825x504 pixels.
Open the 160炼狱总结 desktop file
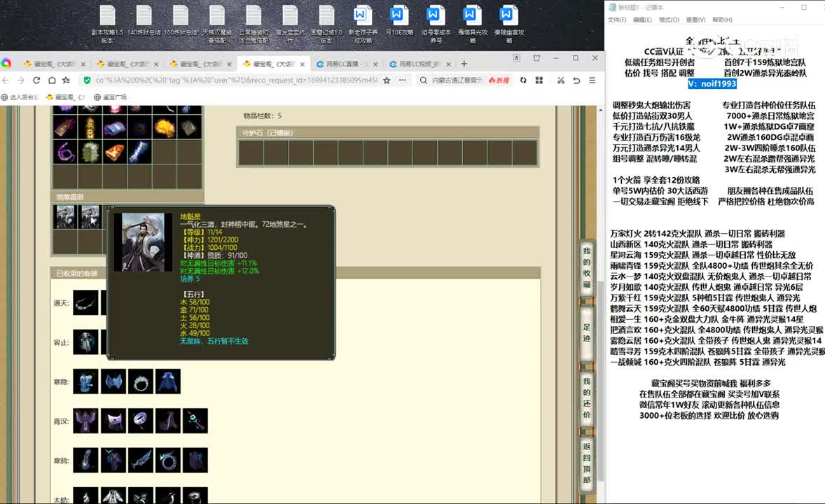(x=181, y=21)
